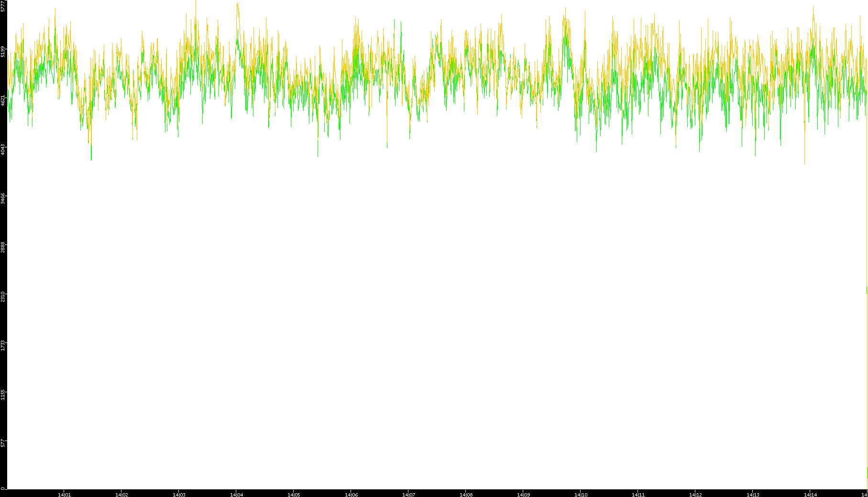Select the 2888 vertical axis label

[3, 248]
